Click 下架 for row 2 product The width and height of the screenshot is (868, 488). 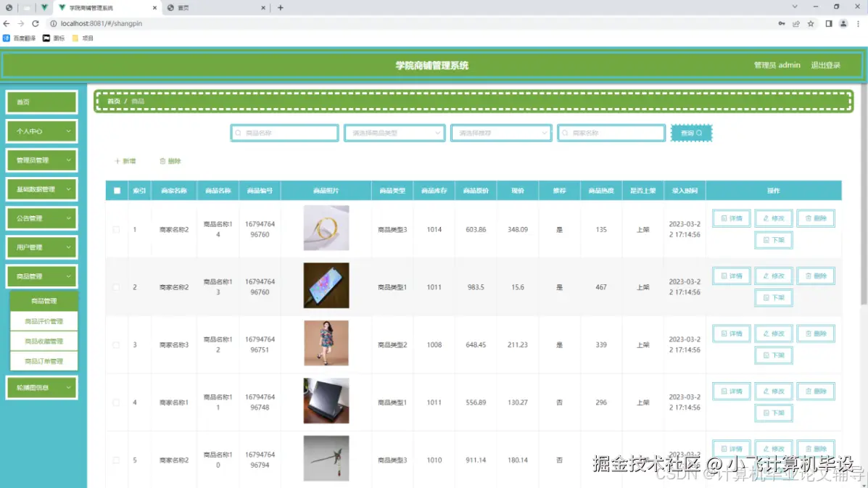(773, 298)
